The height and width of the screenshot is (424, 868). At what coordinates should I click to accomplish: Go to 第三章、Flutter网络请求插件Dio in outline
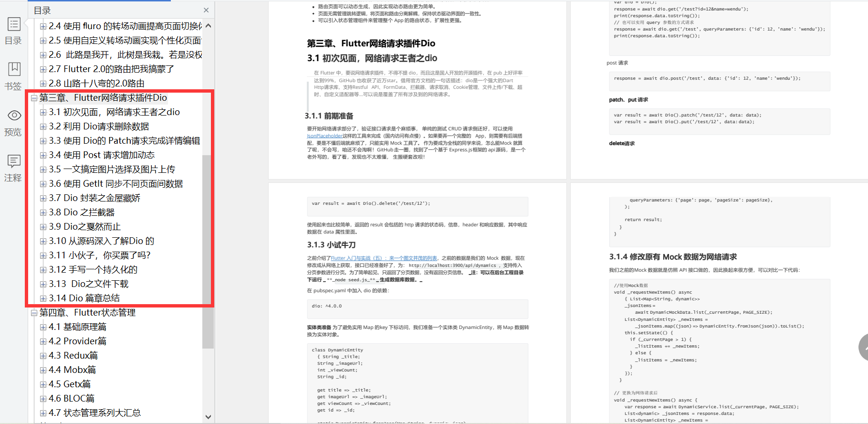[x=103, y=98]
